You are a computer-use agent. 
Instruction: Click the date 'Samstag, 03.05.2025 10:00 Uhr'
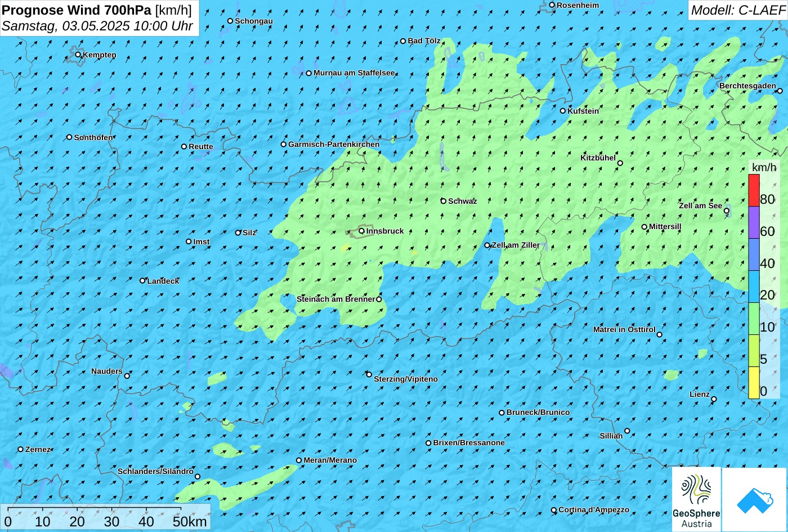coord(97,26)
